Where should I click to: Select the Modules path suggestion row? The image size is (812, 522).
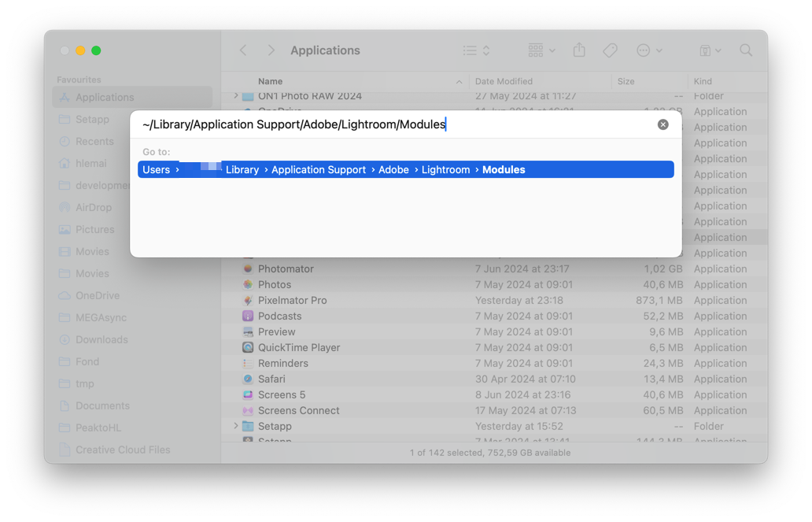click(x=405, y=169)
